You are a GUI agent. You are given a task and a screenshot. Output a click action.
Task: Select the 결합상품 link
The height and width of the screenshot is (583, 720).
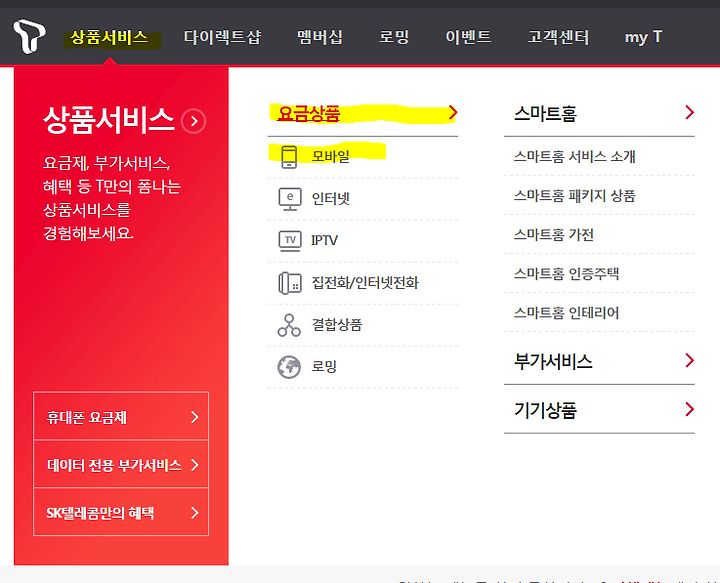click(x=337, y=325)
